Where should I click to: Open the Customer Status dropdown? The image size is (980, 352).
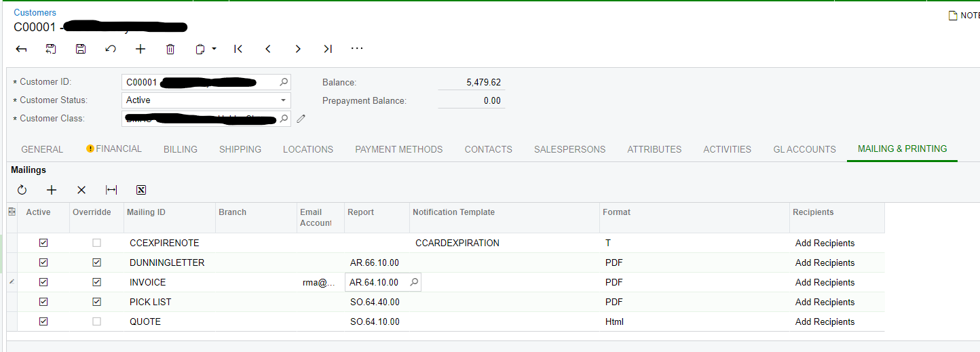tap(283, 100)
